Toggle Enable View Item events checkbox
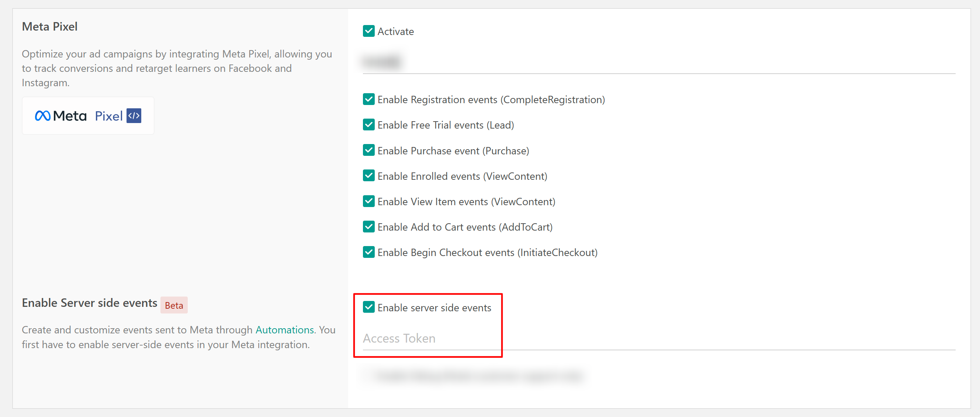The image size is (980, 417). click(x=368, y=201)
